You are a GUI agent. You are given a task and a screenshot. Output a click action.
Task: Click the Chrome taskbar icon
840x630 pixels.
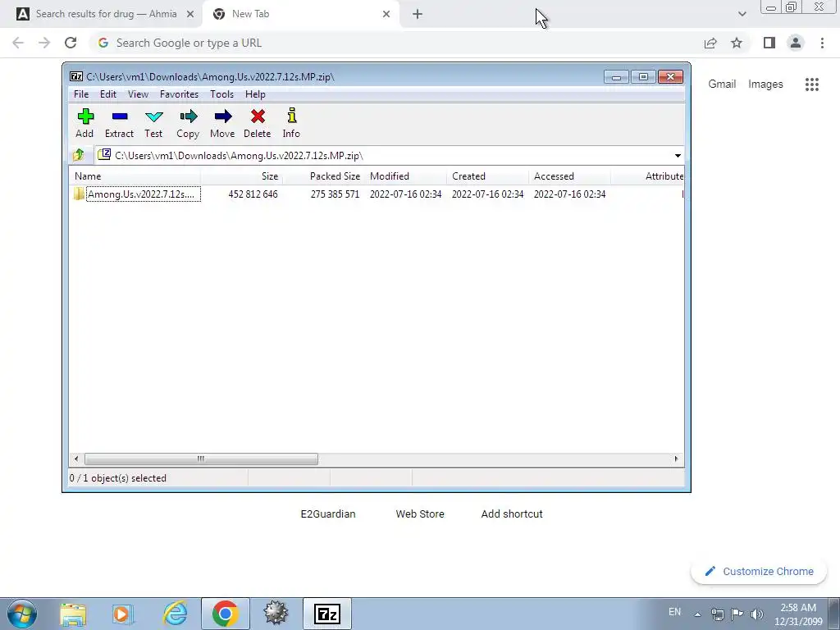coord(225,614)
